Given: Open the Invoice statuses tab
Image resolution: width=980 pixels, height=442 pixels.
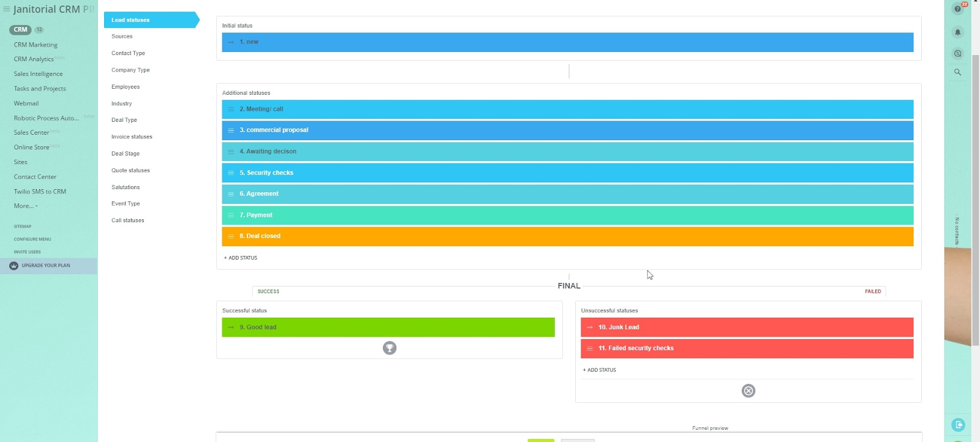Looking at the screenshot, I should (132, 137).
